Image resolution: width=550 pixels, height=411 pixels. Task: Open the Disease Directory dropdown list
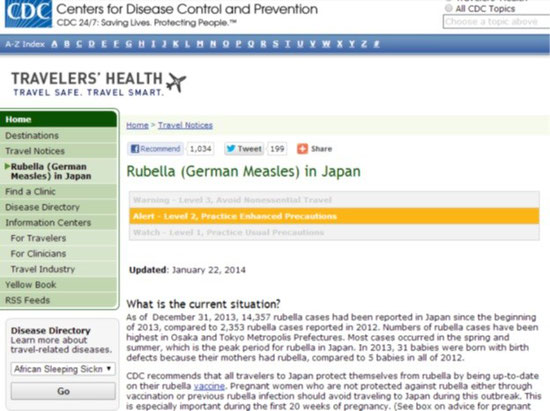tap(63, 369)
